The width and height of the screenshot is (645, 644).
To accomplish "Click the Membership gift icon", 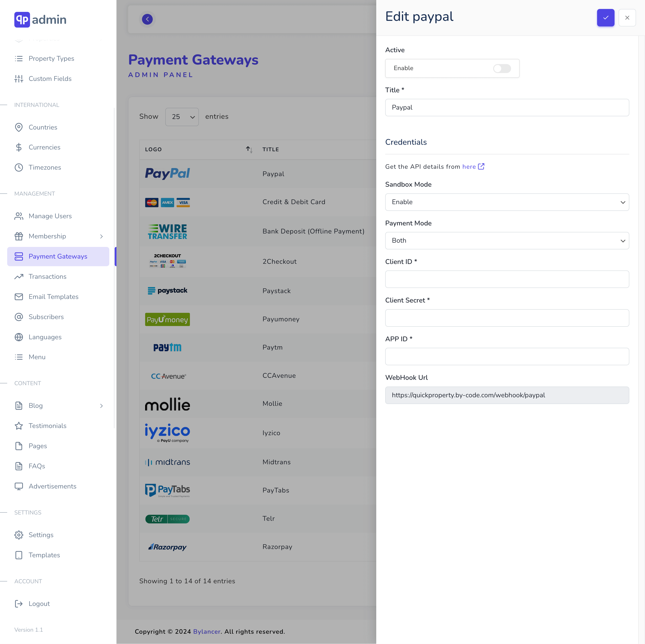I will (19, 236).
